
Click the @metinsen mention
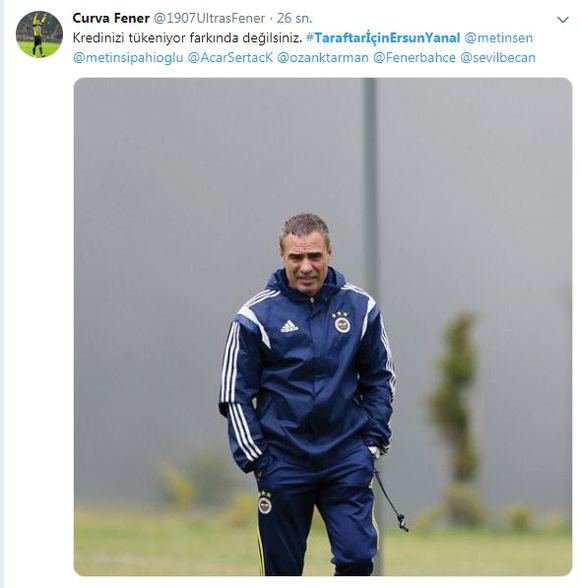point(498,38)
